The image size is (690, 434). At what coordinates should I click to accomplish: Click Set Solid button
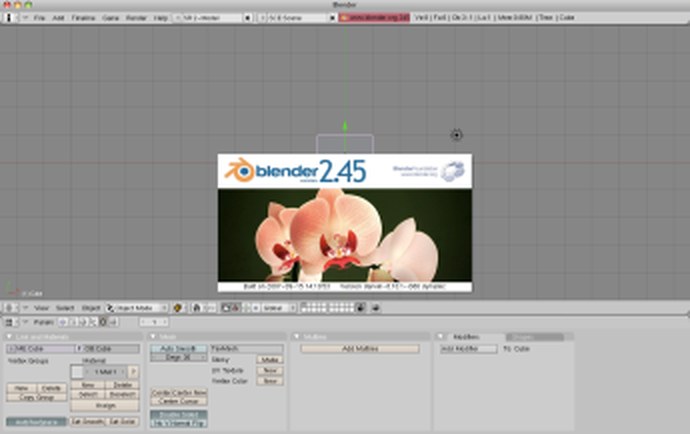point(122,422)
